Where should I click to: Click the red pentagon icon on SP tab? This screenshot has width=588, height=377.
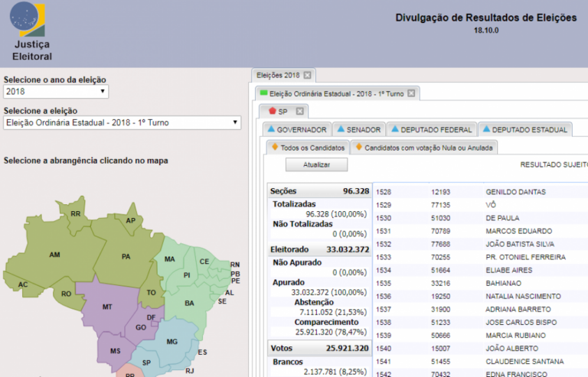coord(273,111)
